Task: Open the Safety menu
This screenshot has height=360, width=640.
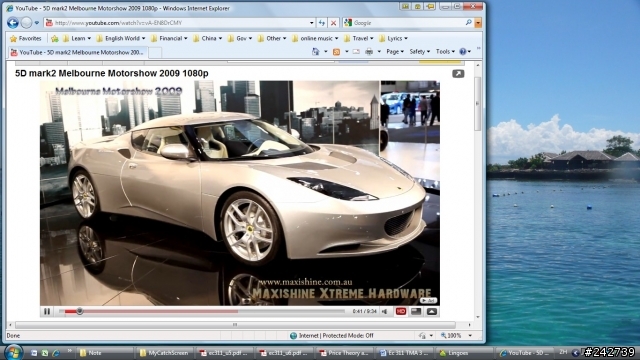Action: 419,51
